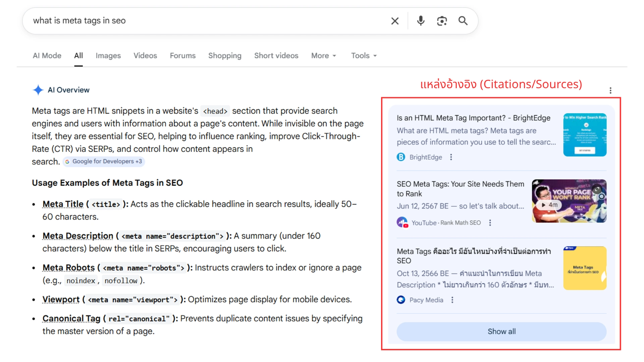Click the Google for Developers +3 citation chip

pos(104,162)
